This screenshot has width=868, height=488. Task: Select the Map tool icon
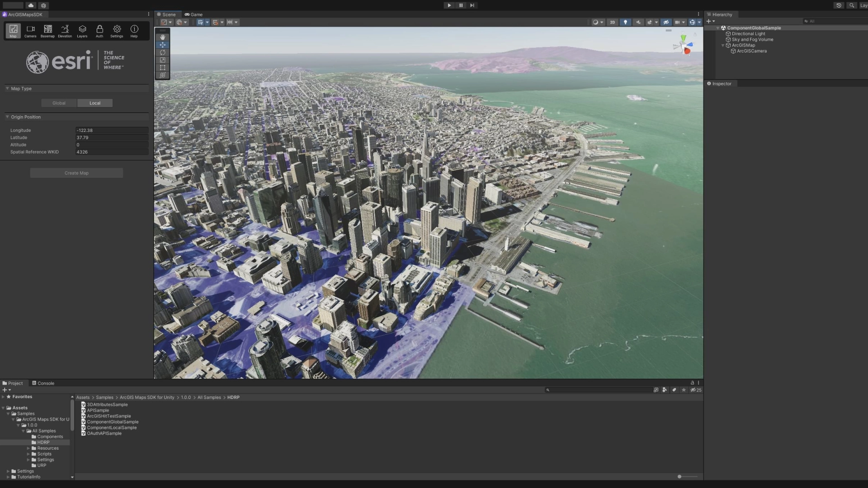pos(13,31)
